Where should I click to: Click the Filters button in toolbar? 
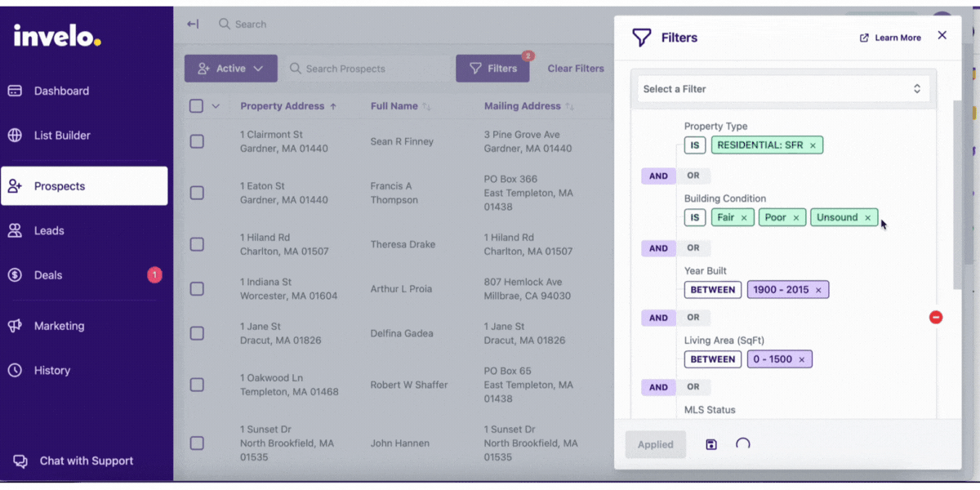(x=492, y=69)
